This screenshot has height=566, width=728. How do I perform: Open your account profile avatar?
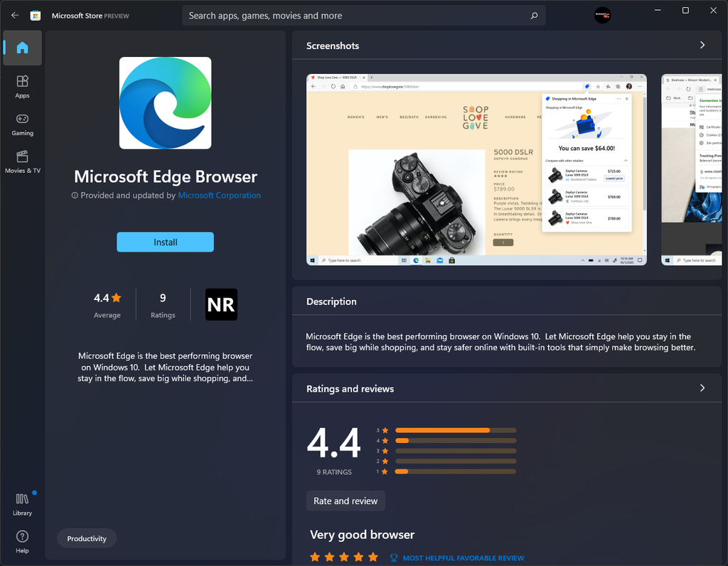click(602, 15)
